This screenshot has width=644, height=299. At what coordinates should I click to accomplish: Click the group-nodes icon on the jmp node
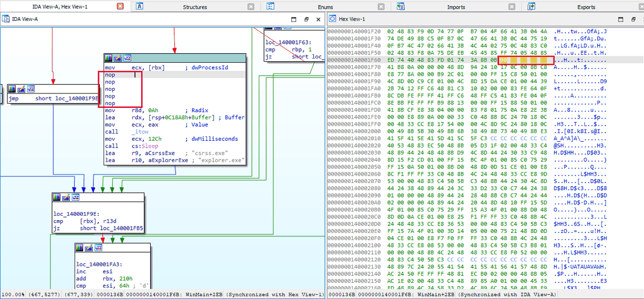31,89
